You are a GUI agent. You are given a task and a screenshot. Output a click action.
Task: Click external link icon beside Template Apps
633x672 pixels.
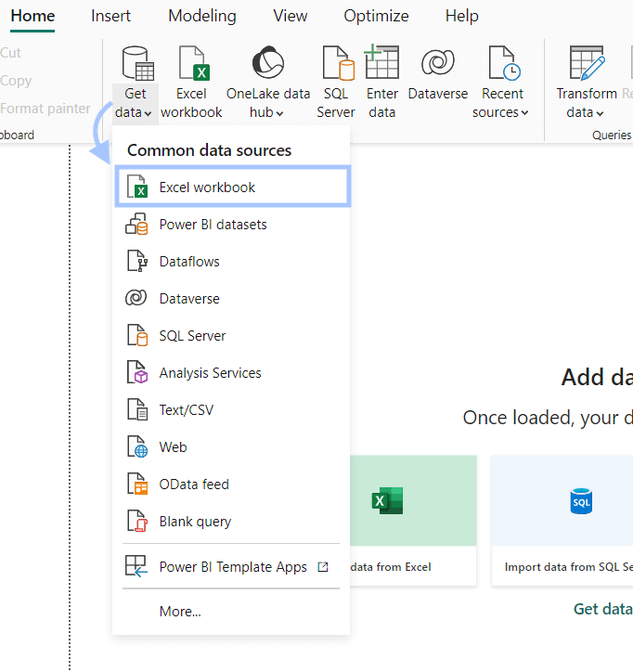tap(323, 567)
